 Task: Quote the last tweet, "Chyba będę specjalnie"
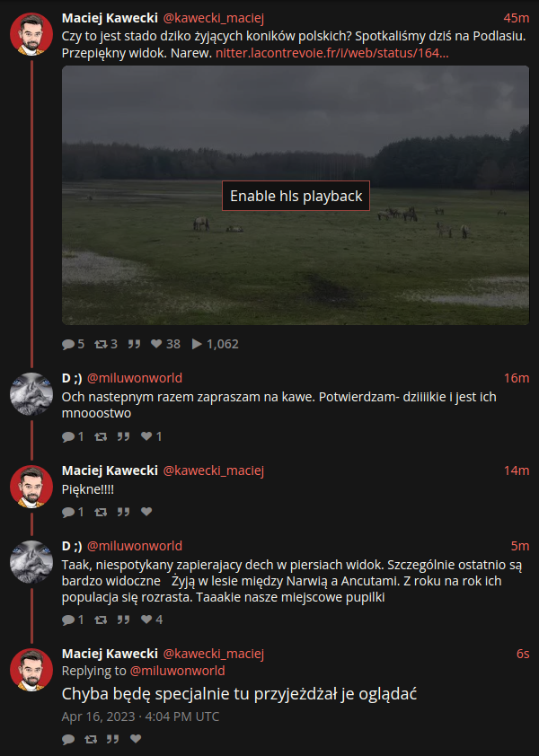(x=112, y=739)
